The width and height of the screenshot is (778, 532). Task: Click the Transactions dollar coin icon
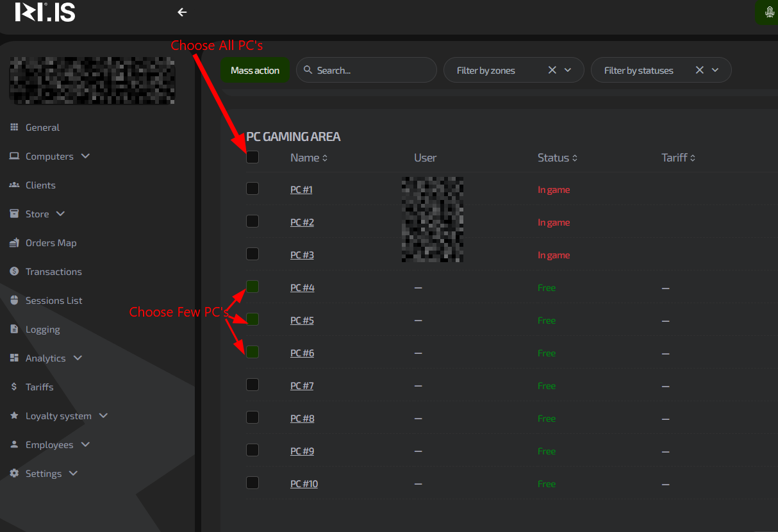click(x=14, y=272)
